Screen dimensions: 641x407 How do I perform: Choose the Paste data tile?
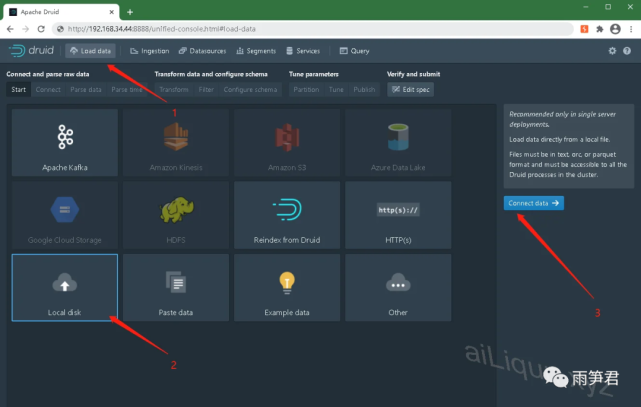tap(176, 288)
